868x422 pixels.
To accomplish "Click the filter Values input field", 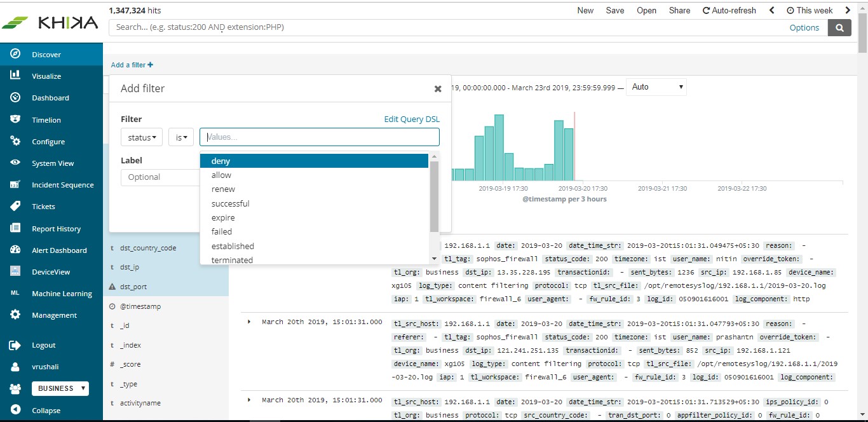I will click(x=320, y=137).
